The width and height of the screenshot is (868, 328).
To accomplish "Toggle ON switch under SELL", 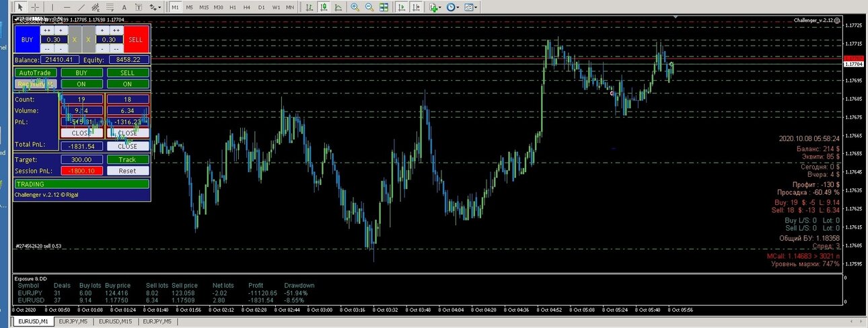I will 127,84.
